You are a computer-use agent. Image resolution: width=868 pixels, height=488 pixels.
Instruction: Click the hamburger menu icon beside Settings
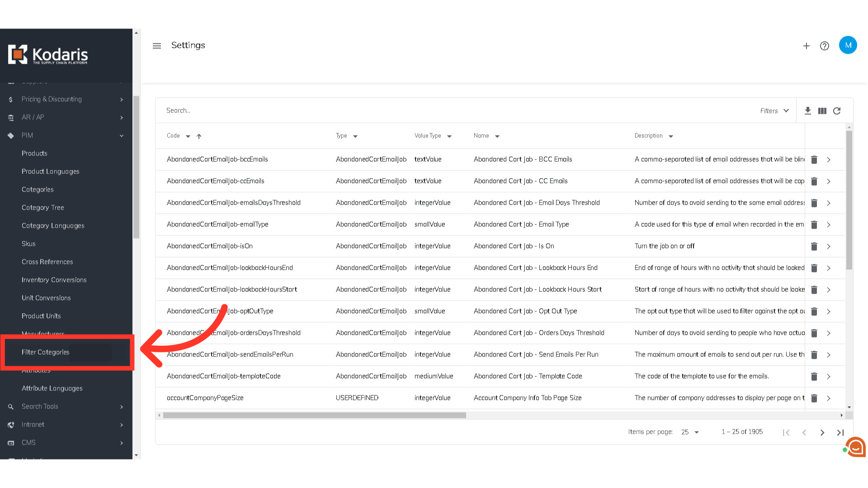(157, 46)
